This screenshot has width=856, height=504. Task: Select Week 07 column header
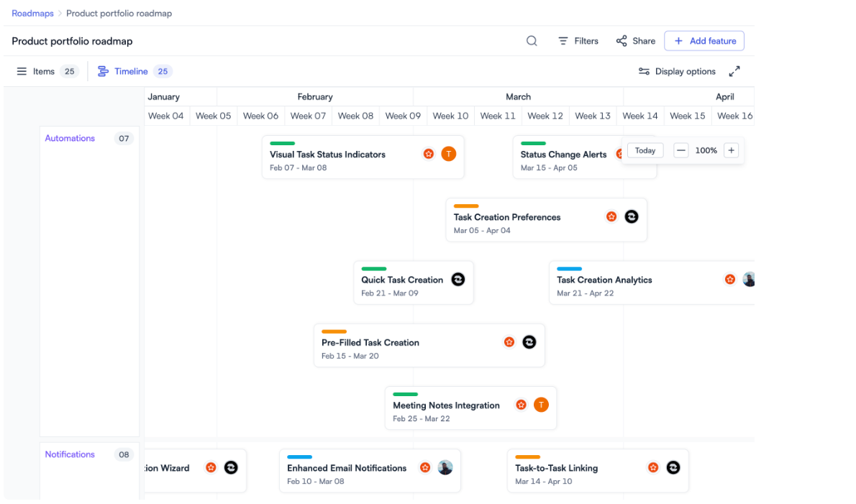[308, 116]
